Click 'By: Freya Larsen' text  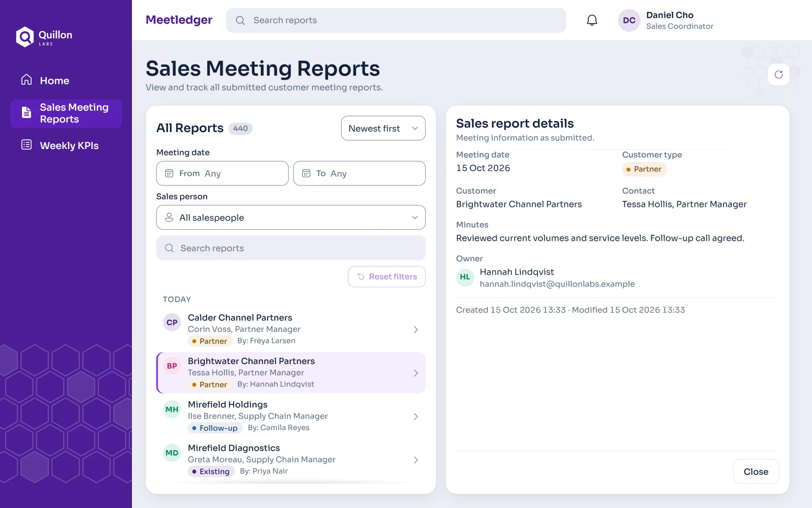266,341
